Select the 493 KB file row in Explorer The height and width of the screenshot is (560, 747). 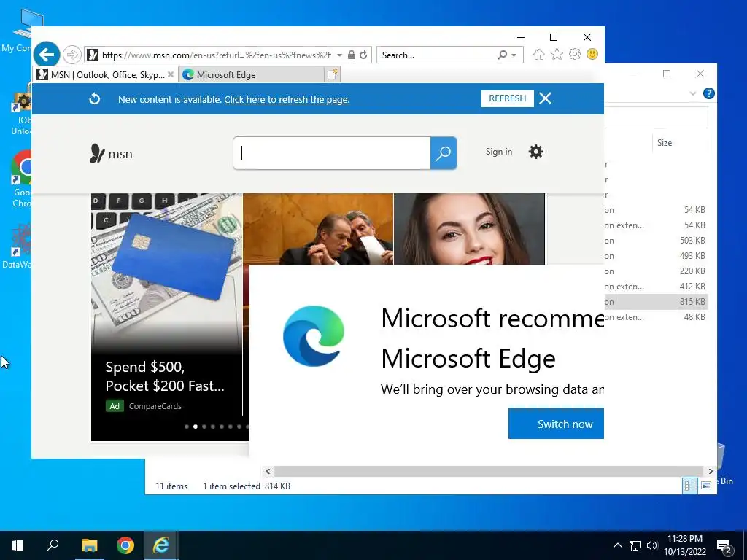point(656,256)
